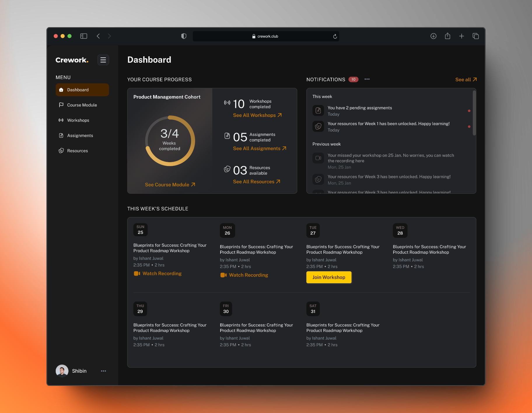
Task: Click the Week 3 resources notification icon
Action: pyautogui.click(x=318, y=179)
